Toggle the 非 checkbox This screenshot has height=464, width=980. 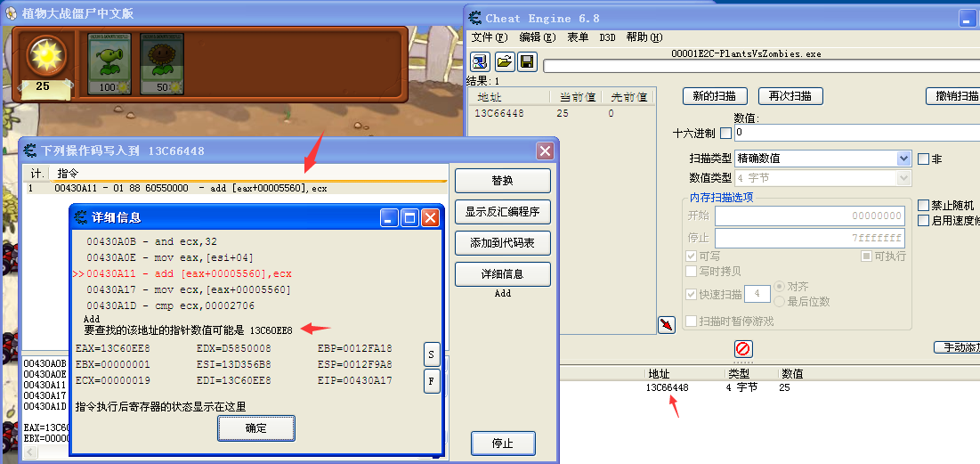pyautogui.click(x=923, y=159)
